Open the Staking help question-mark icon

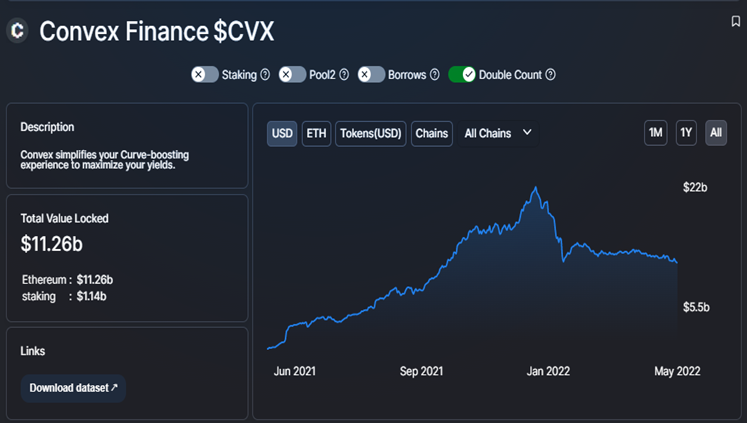(x=265, y=75)
